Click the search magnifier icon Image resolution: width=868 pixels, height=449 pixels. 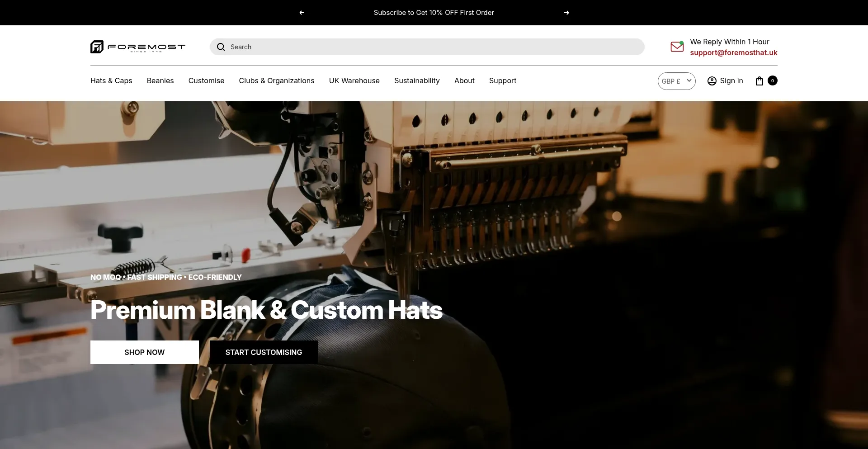point(221,47)
